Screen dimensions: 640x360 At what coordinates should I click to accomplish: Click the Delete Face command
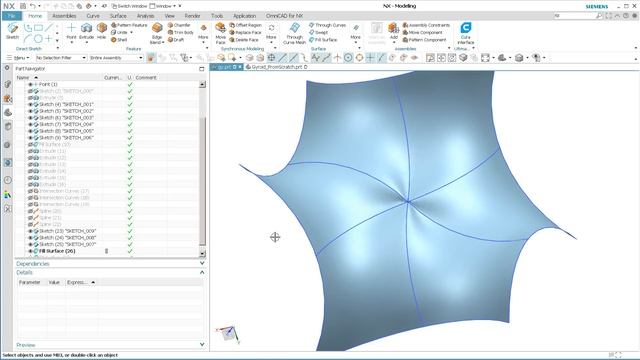244,40
